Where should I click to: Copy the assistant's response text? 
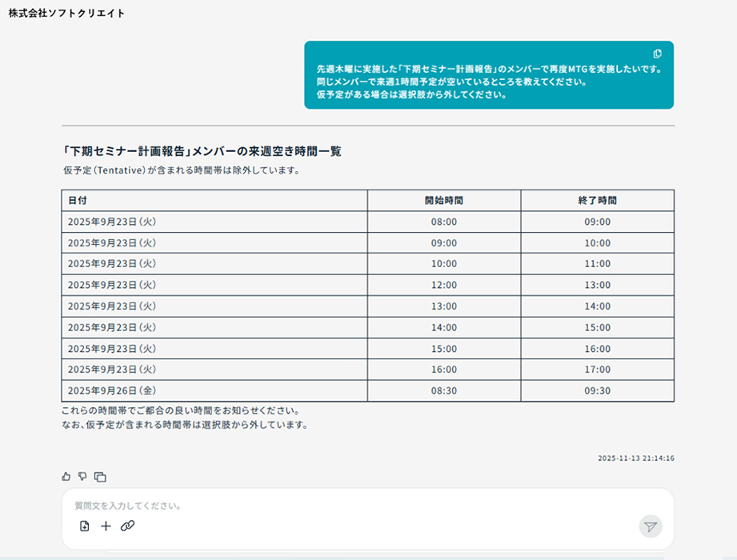[x=99, y=476]
